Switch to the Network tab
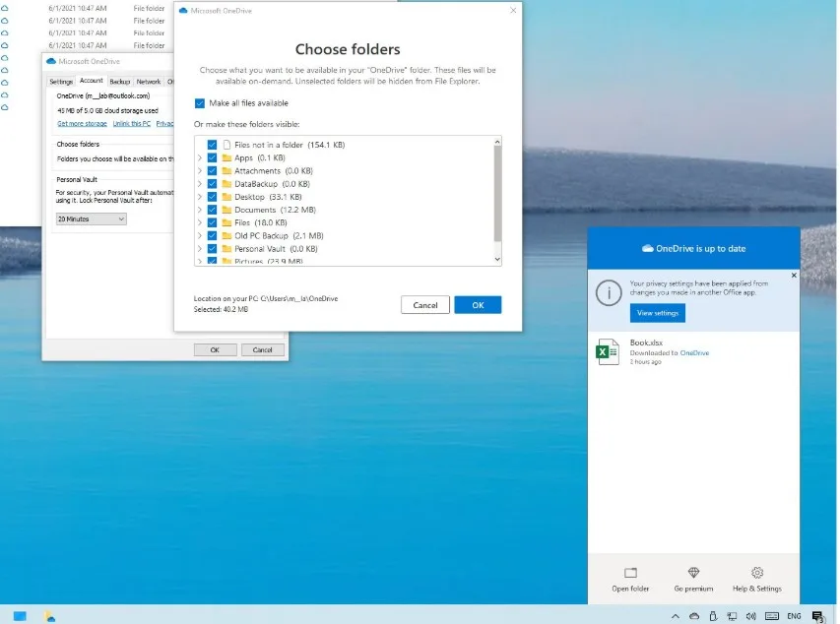This screenshot has width=840, height=624. (149, 82)
